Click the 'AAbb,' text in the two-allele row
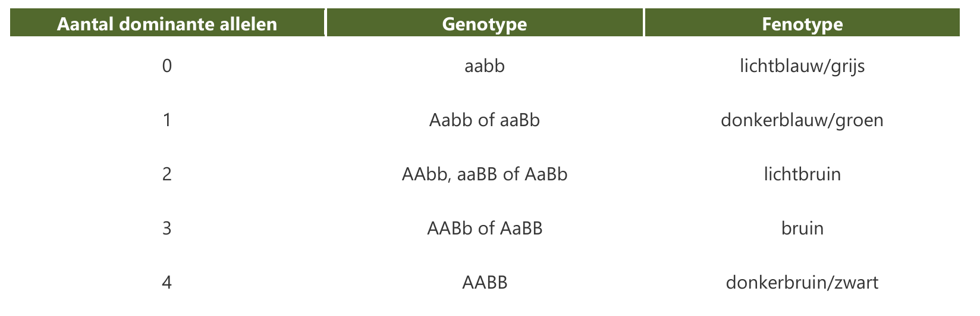980x316 pixels. 428,174
